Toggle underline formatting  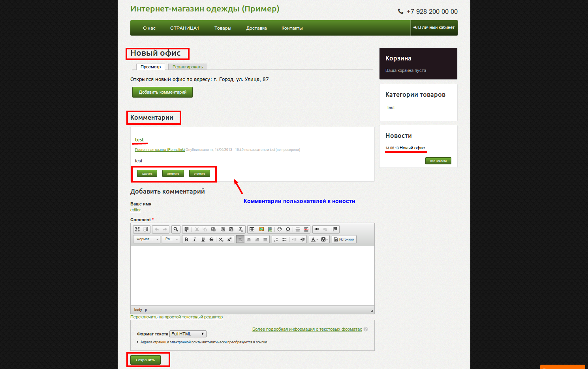coord(203,239)
